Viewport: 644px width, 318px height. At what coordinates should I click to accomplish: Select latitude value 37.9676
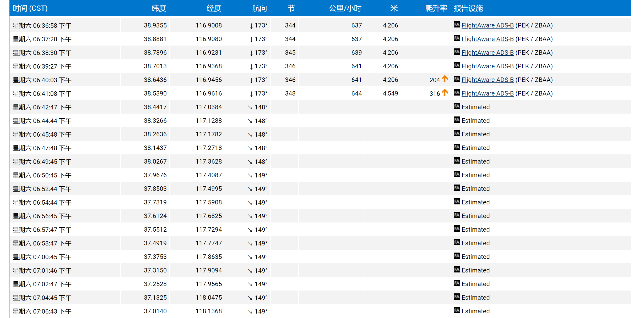(x=155, y=175)
